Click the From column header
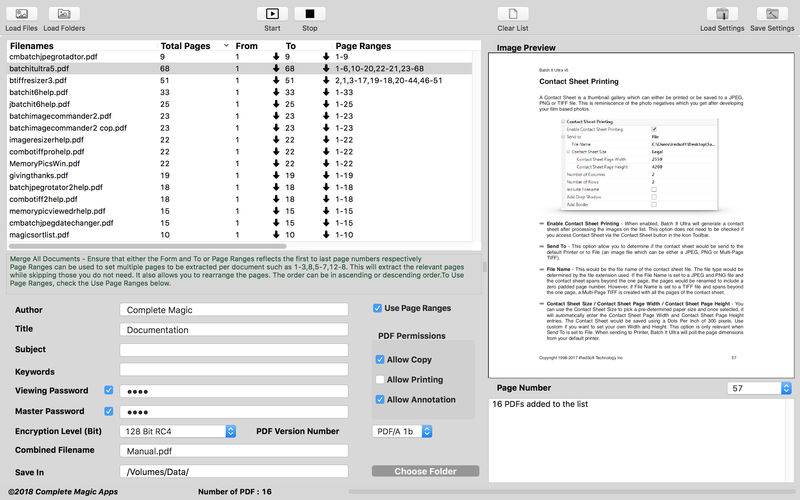This screenshot has height=500, width=800. 246,46
